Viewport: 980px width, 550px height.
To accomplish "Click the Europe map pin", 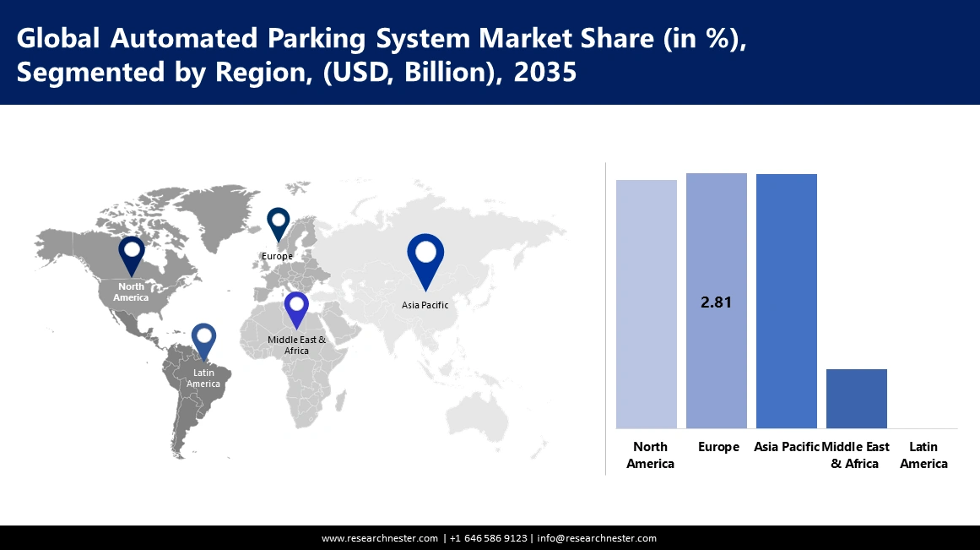I will pos(278,225).
